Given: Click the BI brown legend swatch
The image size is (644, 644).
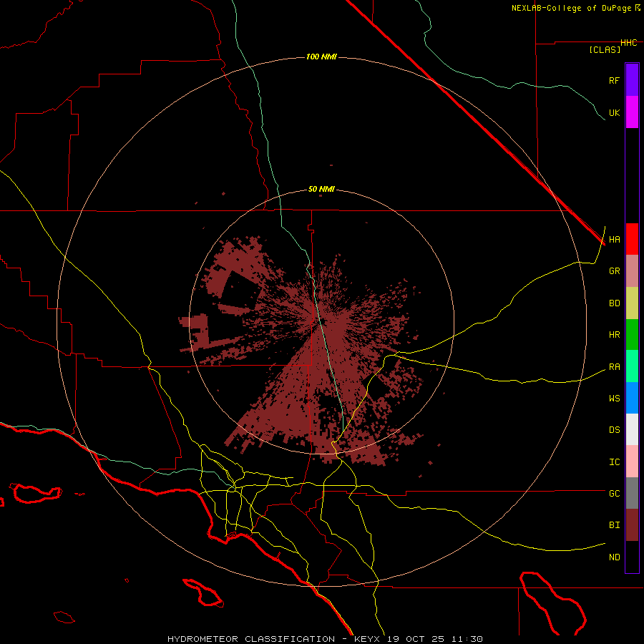Looking at the screenshot, I should 632,525.
